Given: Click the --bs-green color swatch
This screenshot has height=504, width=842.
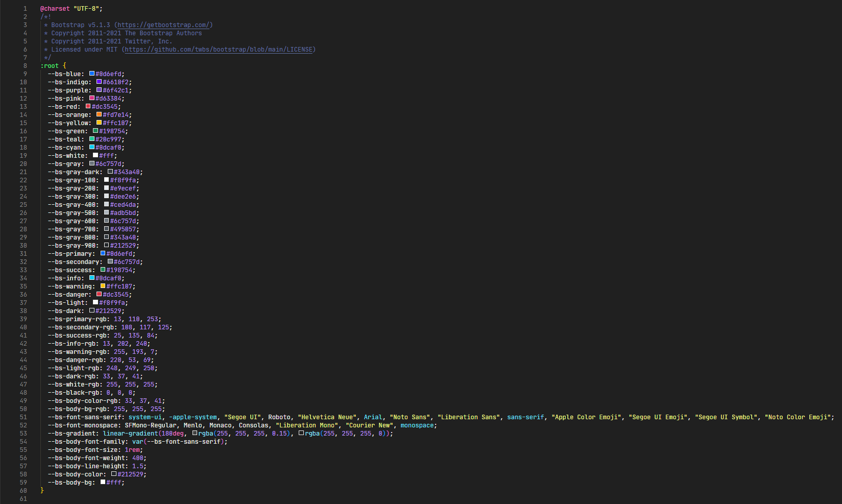Looking at the screenshot, I should tap(95, 131).
